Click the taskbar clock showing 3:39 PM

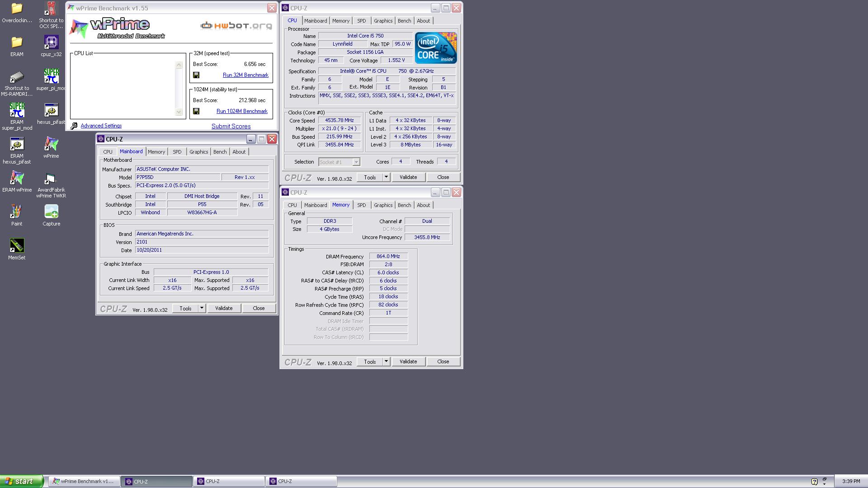(x=851, y=482)
